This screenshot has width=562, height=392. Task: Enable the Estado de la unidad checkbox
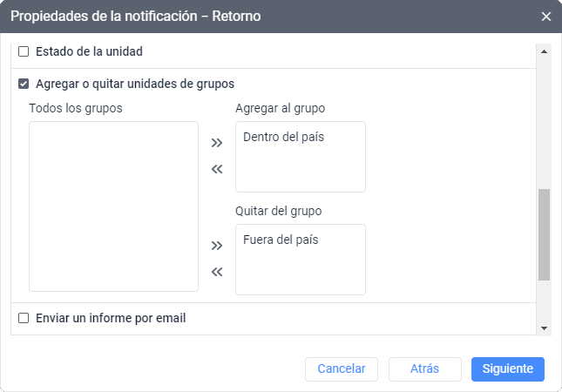click(x=24, y=51)
